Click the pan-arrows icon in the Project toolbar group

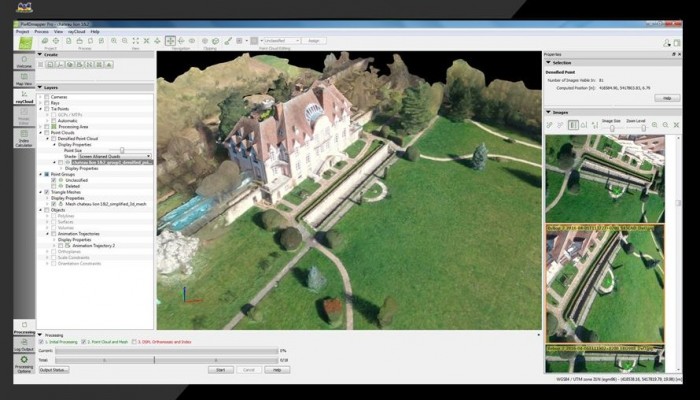tap(55, 41)
